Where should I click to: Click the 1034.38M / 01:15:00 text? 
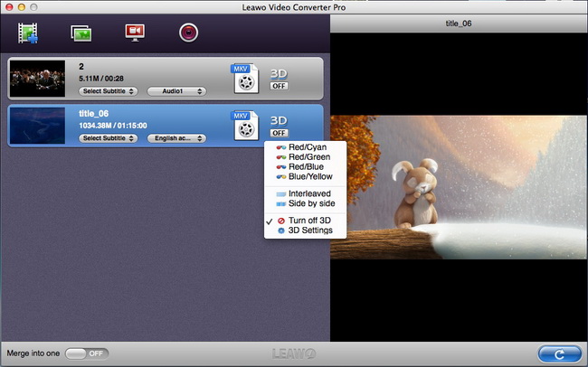[x=113, y=126]
